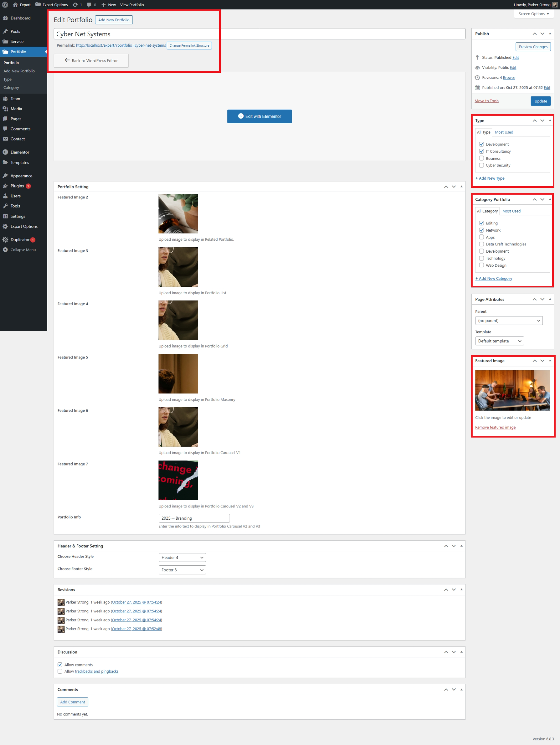Click the Edit with Elementor button
Viewport: 560px width, 745px height.
(259, 116)
